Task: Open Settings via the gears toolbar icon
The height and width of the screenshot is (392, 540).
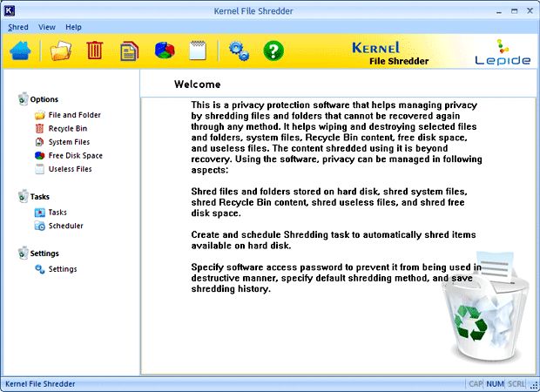Action: 239,51
